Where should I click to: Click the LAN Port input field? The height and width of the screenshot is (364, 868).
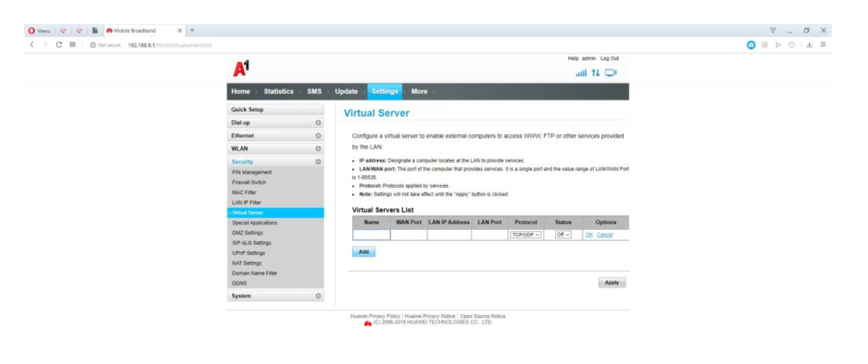click(x=489, y=235)
